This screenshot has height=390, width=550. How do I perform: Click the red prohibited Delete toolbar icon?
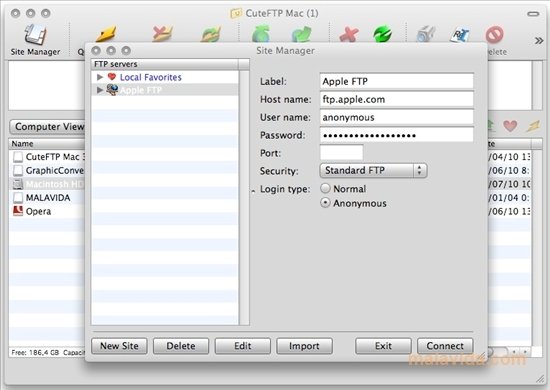click(495, 34)
